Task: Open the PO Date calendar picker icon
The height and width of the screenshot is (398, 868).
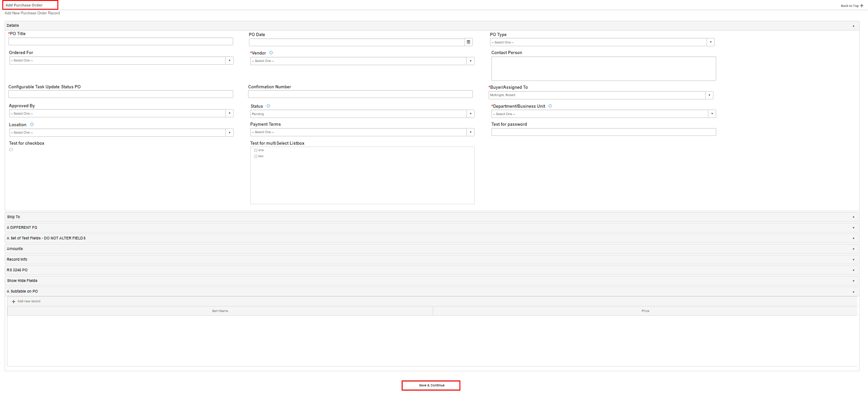Action: click(x=469, y=42)
